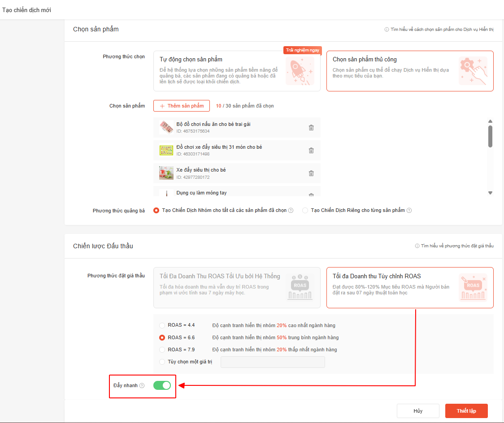Image resolution: width=504 pixels, height=423 pixels.
Task: Select the ROAS = 4.4 option
Action: pos(162,325)
